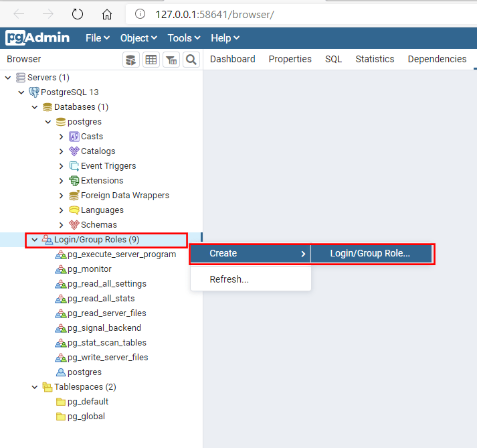Click the browser forward arrow
Viewport: 477px width, 448px height.
click(x=47, y=14)
